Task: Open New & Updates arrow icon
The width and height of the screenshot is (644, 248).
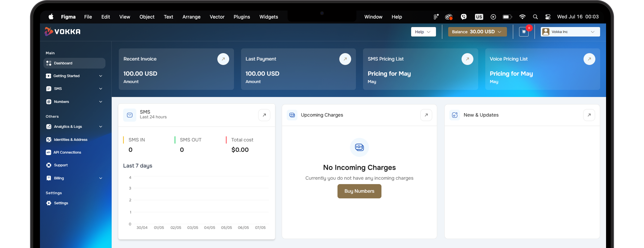Action: click(x=589, y=115)
